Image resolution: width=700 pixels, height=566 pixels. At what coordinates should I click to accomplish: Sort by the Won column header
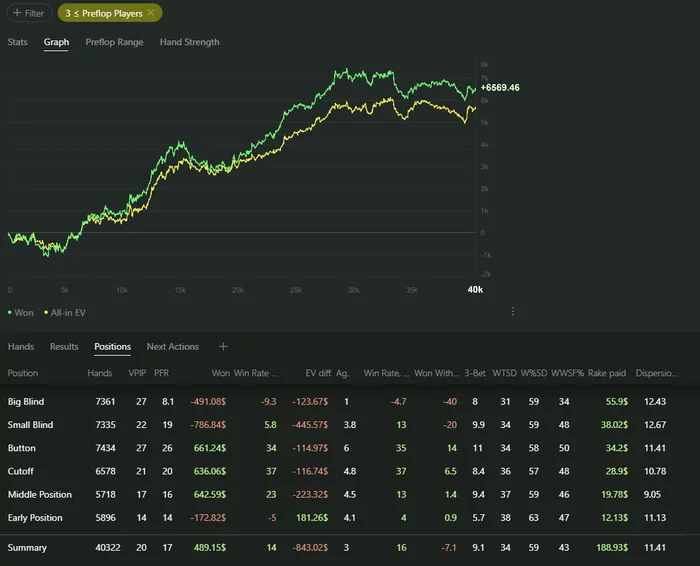(x=221, y=373)
